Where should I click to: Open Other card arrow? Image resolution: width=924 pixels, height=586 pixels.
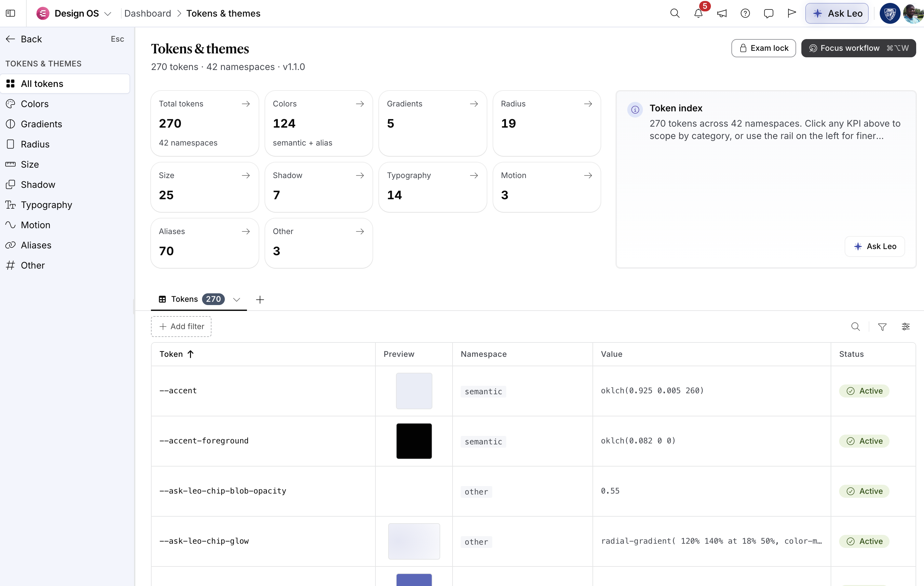(x=360, y=231)
